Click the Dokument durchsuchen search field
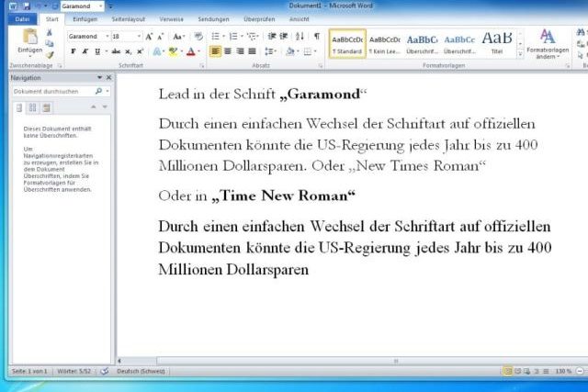Viewport: 588px width, 392px height. pos(52,91)
